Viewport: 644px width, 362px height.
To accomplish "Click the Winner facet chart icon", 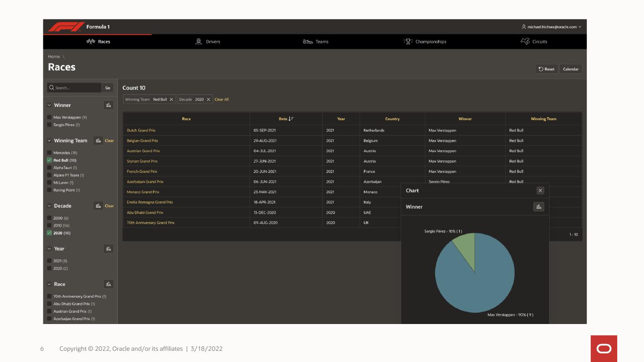I will tap(108, 105).
